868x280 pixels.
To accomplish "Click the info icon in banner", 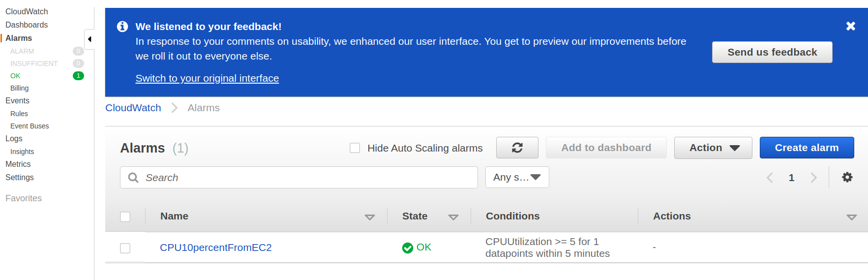I will pos(122,27).
